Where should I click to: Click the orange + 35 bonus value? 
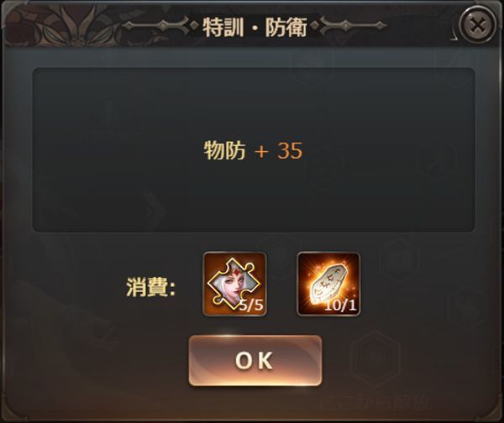(x=278, y=150)
